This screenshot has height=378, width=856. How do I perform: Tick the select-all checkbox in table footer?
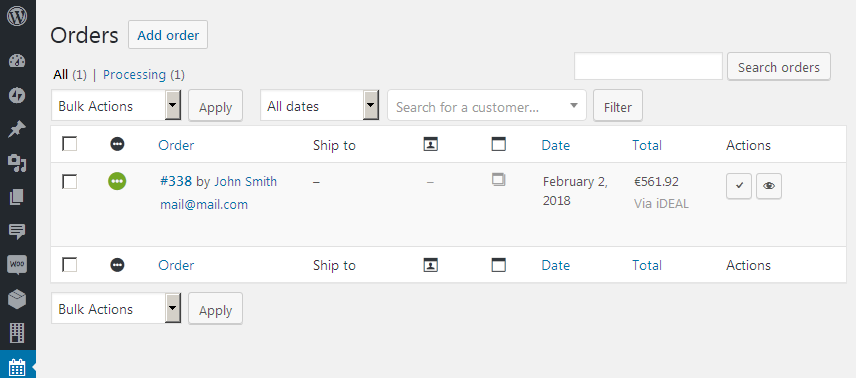point(69,265)
